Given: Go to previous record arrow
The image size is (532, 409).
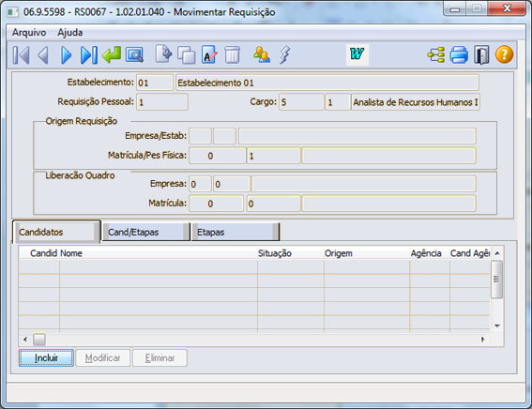Looking at the screenshot, I should pyautogui.click(x=43, y=55).
